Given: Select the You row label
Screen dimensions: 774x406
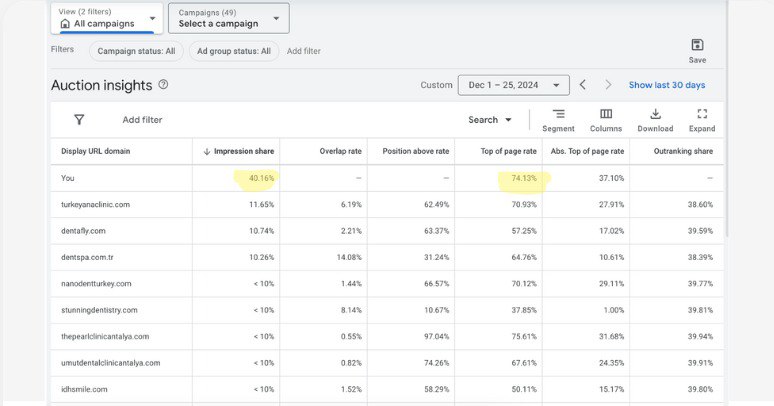Looking at the screenshot, I should (68, 178).
